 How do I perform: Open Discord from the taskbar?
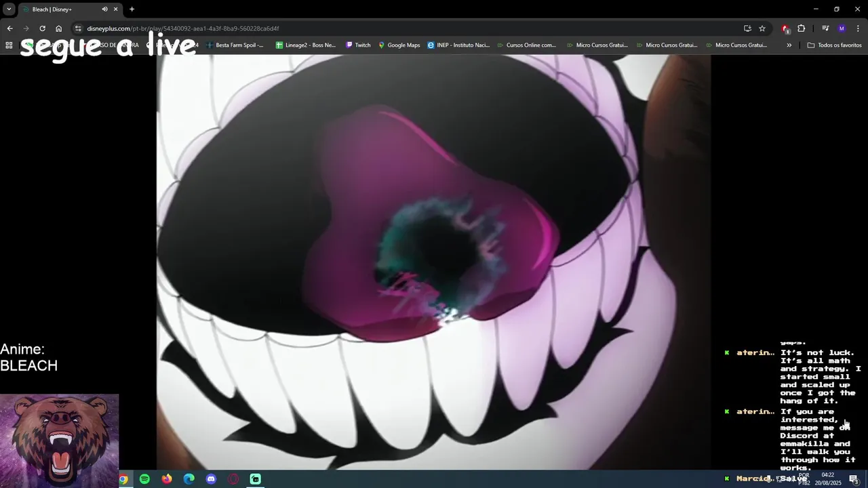tap(211, 479)
